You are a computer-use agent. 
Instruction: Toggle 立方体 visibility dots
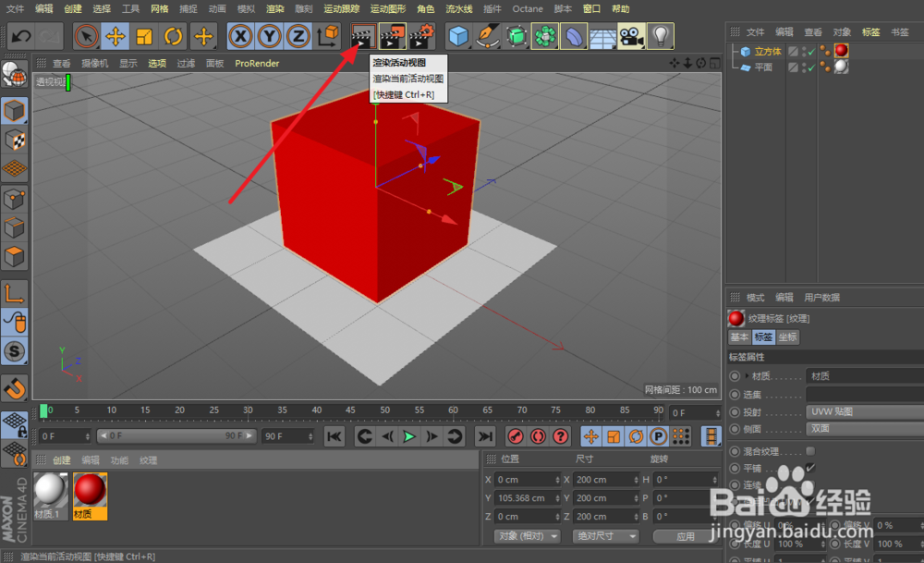(805, 52)
